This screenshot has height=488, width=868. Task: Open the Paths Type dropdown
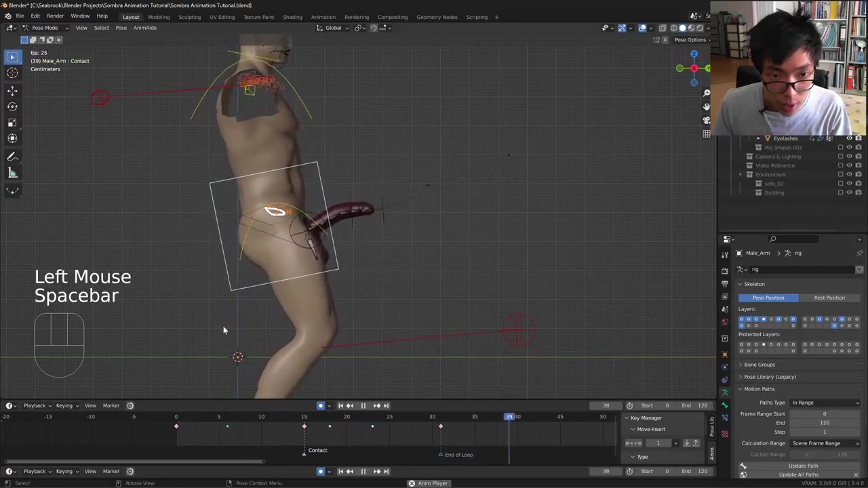click(x=825, y=403)
